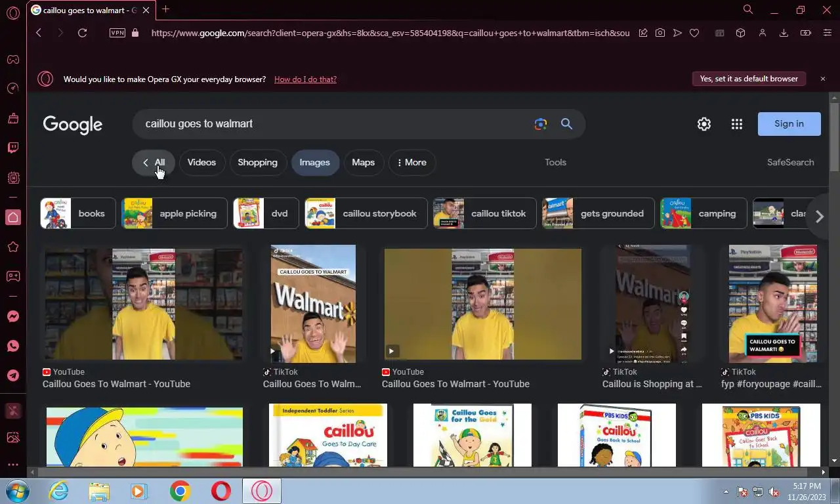
Task: Expand the More search options dropdown
Action: click(x=412, y=163)
